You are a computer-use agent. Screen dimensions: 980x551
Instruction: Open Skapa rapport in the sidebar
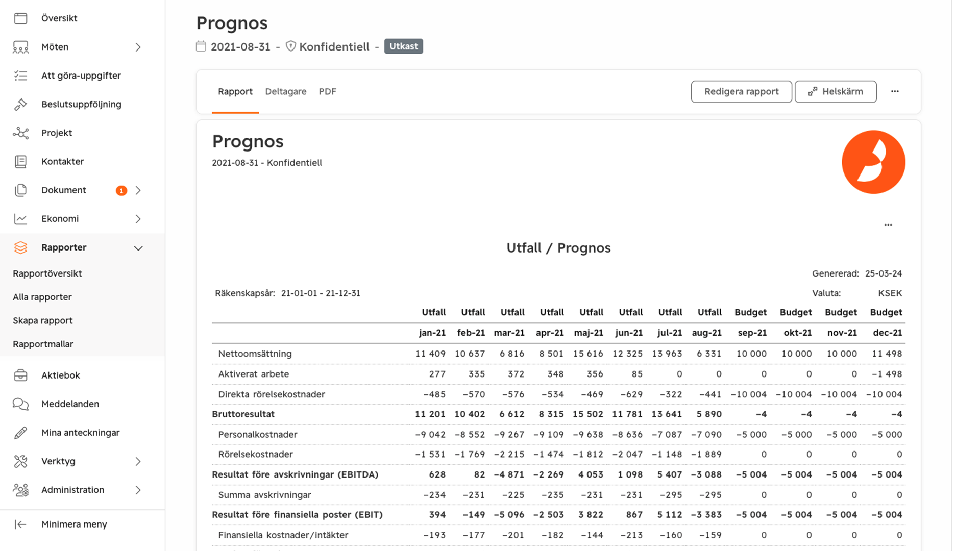(x=43, y=320)
